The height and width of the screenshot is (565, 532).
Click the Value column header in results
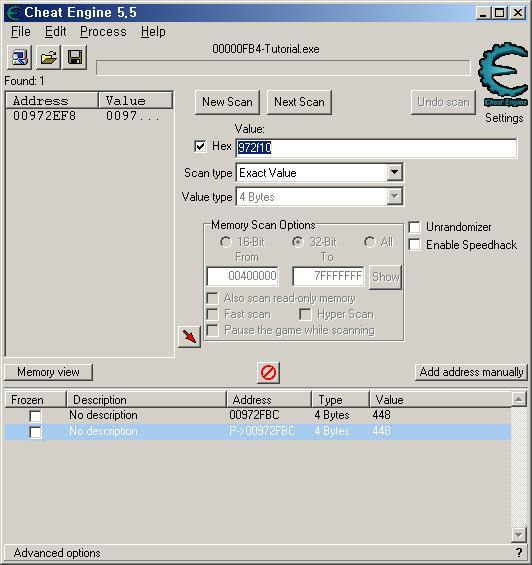[x=136, y=101]
